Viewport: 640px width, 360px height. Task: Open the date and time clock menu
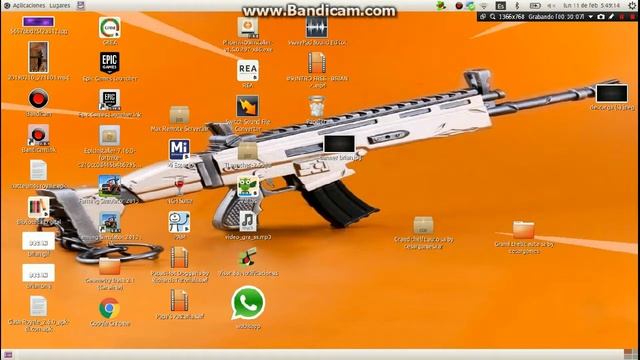591,6
